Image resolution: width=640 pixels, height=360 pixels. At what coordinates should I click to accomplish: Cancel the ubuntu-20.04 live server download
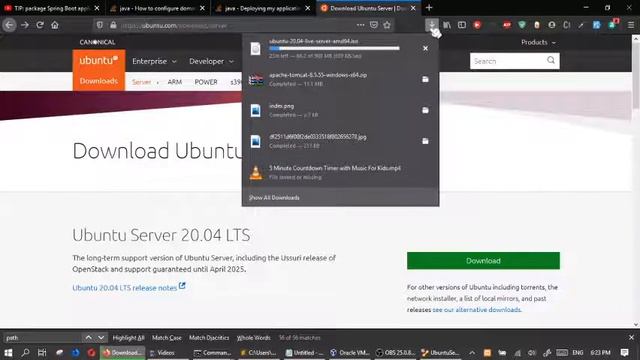(x=425, y=48)
